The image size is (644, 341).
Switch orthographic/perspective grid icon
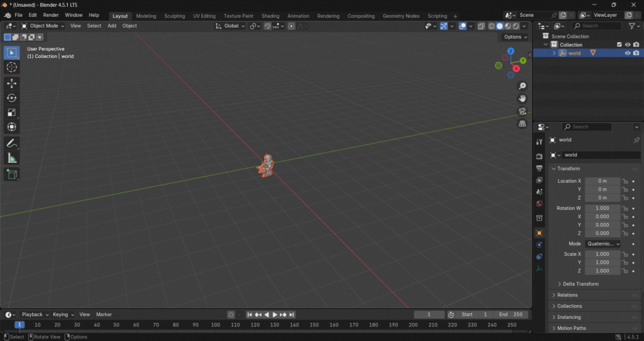[523, 124]
